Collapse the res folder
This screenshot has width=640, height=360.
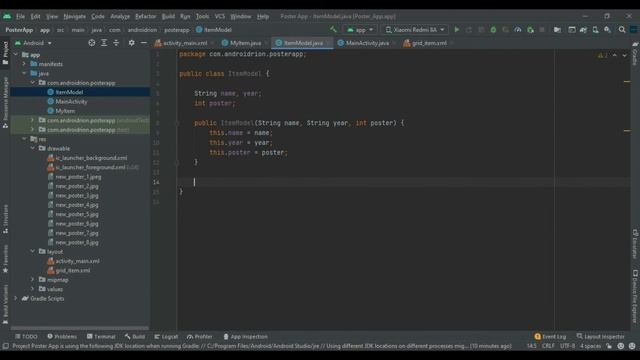tap(24, 139)
